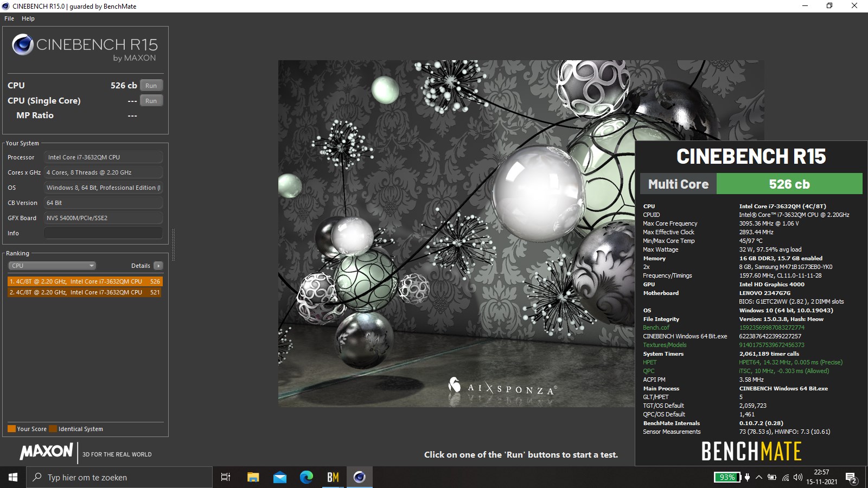
Task: Open File Explorer from the taskbar
Action: (253, 477)
